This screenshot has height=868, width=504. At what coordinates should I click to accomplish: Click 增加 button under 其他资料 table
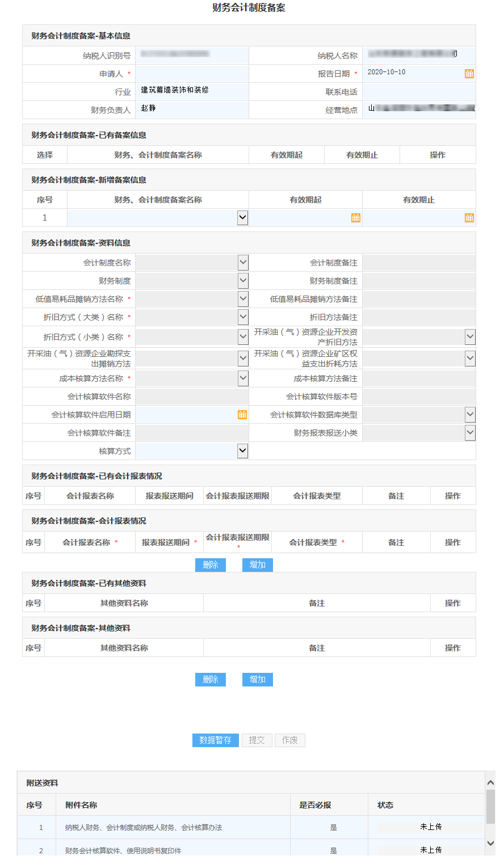(x=258, y=680)
